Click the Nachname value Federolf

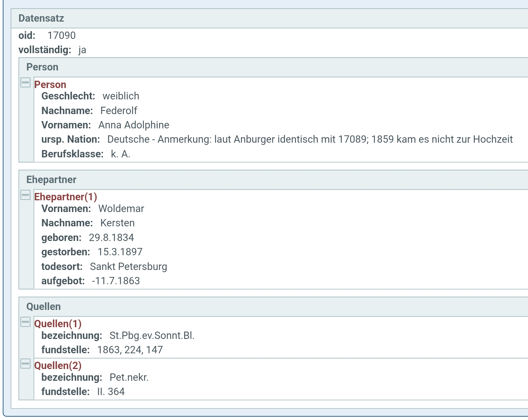click(118, 110)
